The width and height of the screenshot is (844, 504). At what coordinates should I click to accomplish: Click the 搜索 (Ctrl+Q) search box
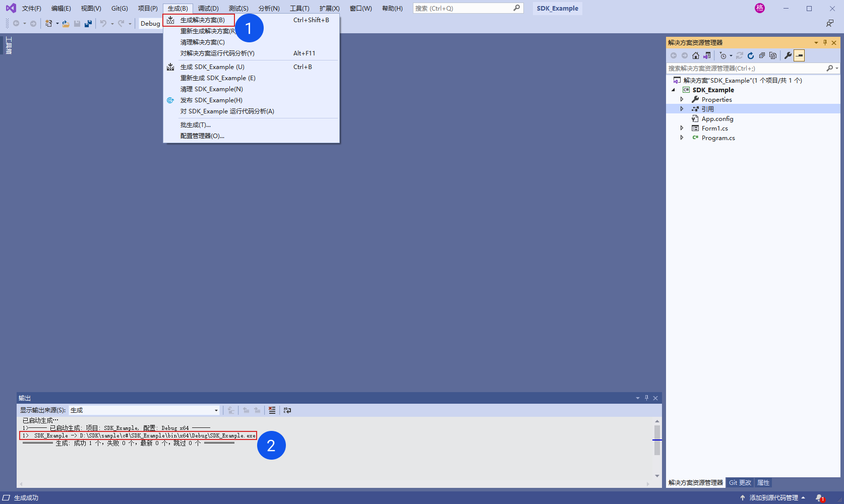468,8
